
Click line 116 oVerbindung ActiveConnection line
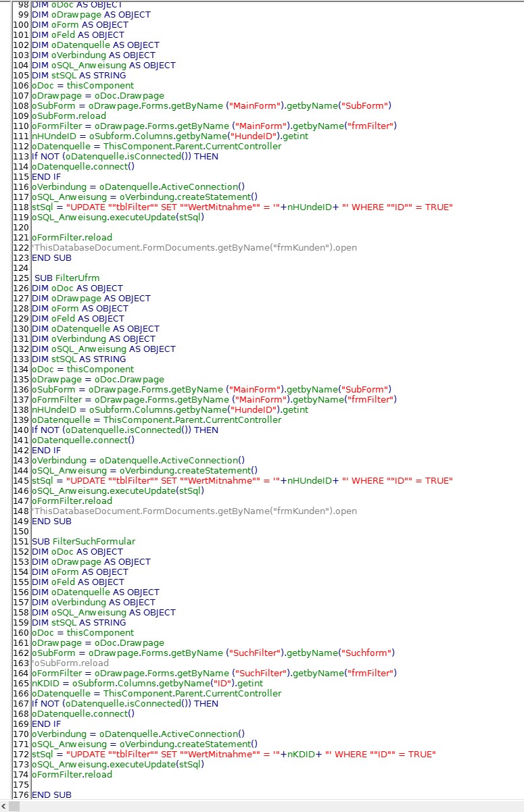[x=138, y=187]
